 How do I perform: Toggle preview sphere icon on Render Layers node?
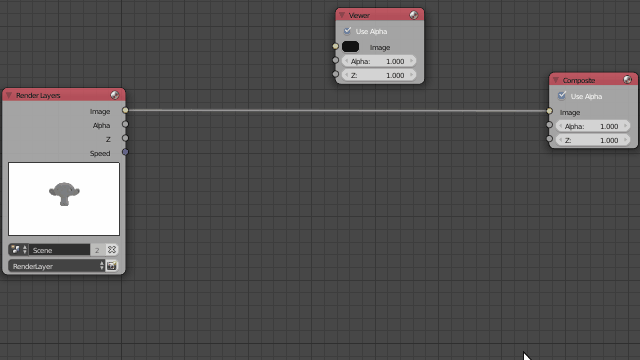115,95
